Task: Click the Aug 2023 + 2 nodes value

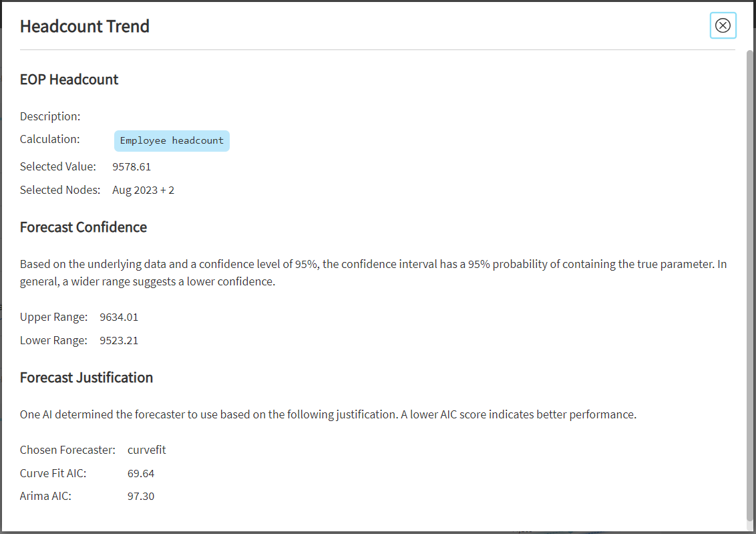Action: pos(143,190)
